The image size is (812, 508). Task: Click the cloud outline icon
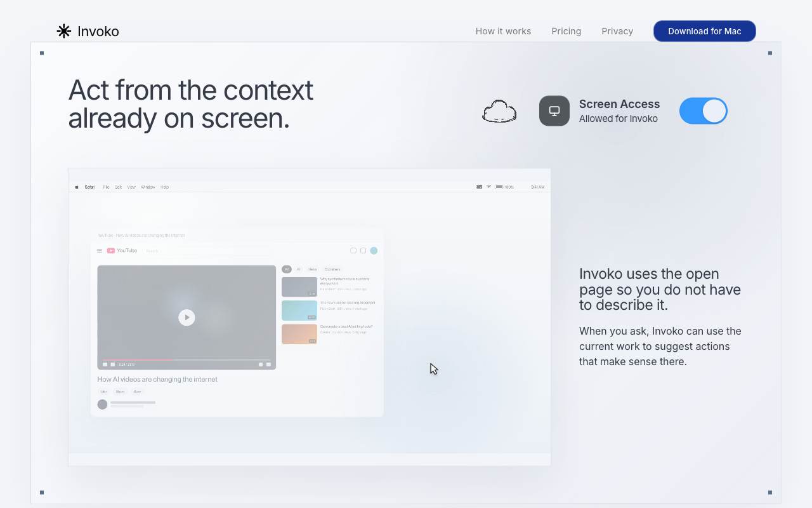pyautogui.click(x=499, y=111)
